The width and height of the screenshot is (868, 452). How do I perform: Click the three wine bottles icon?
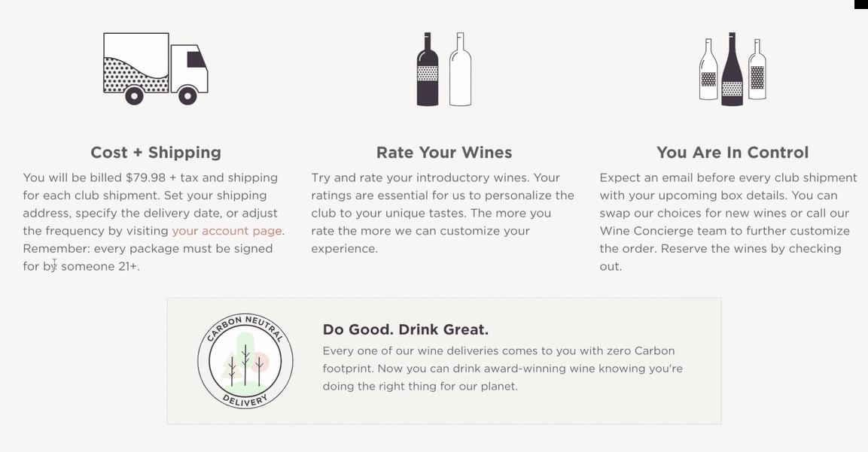pos(732,69)
